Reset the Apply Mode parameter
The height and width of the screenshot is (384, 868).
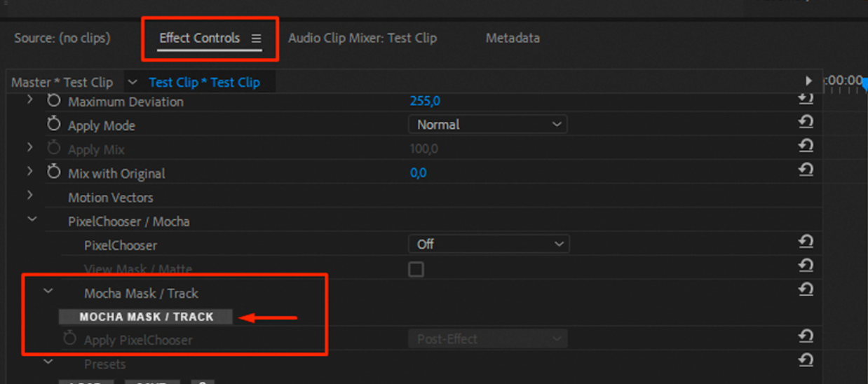point(806,122)
